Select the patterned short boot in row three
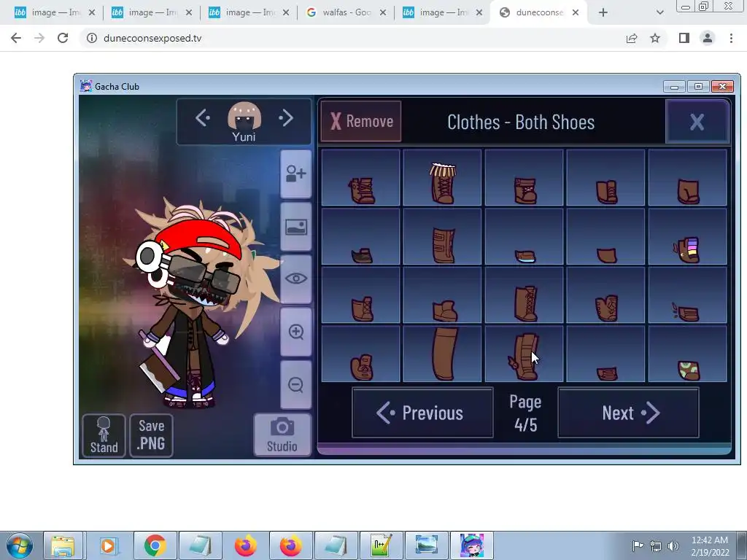This screenshot has width=747, height=560. coord(605,295)
